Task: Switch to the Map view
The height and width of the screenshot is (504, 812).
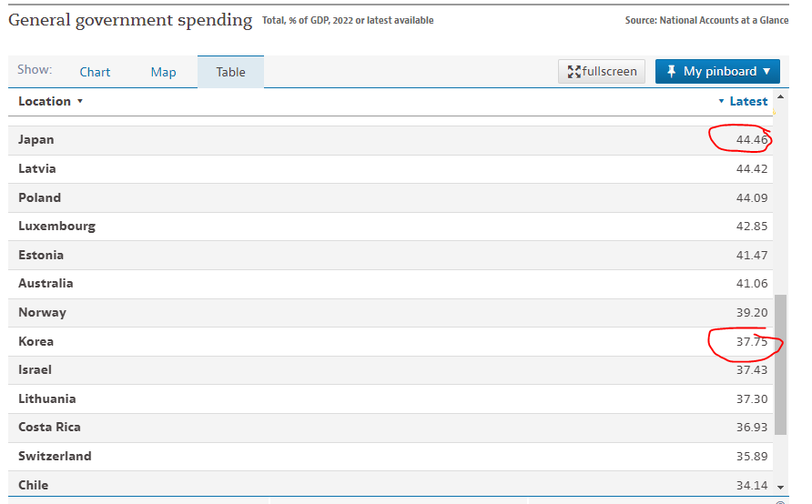Action: click(x=163, y=72)
